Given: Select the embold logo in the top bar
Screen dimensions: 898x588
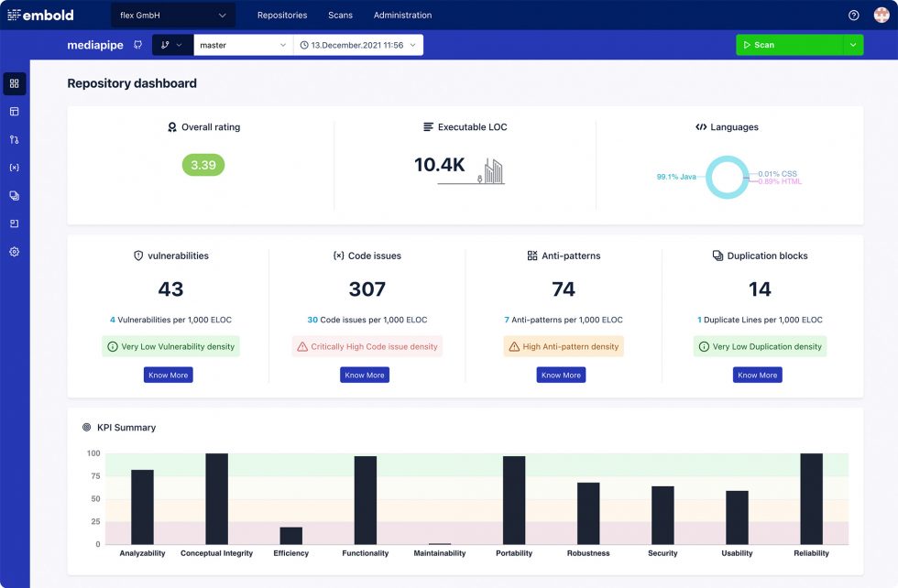Looking at the screenshot, I should click(39, 15).
